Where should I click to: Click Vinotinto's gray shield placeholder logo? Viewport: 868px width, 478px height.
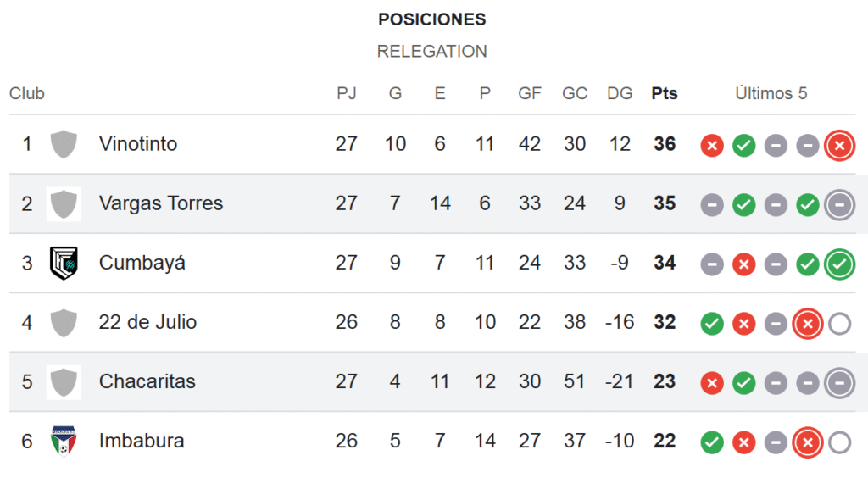64,144
